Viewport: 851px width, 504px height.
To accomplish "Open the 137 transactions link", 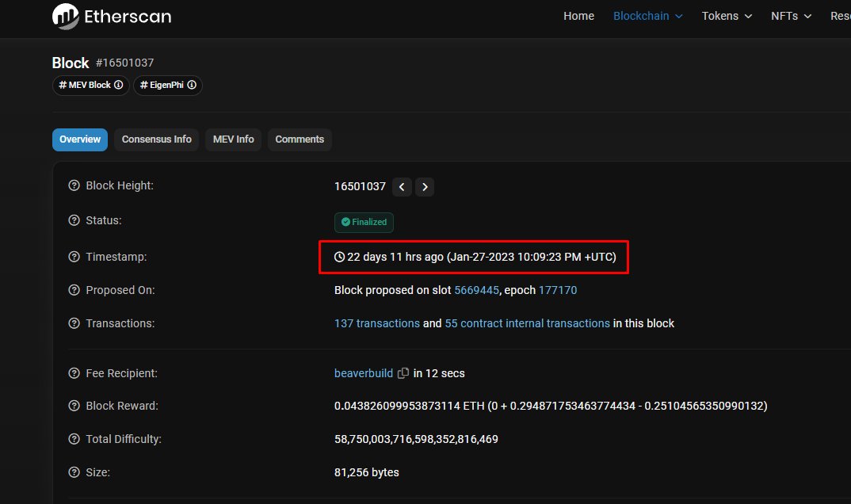I will [x=377, y=323].
